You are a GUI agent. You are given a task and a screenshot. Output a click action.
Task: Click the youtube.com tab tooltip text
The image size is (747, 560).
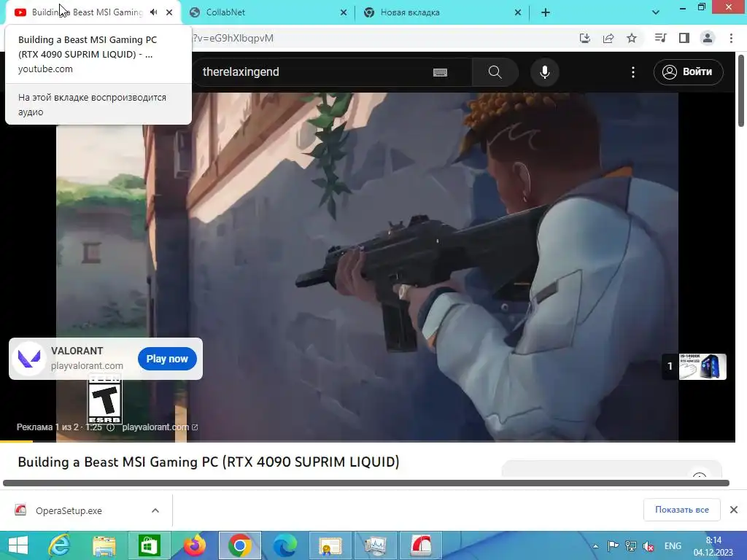point(45,69)
